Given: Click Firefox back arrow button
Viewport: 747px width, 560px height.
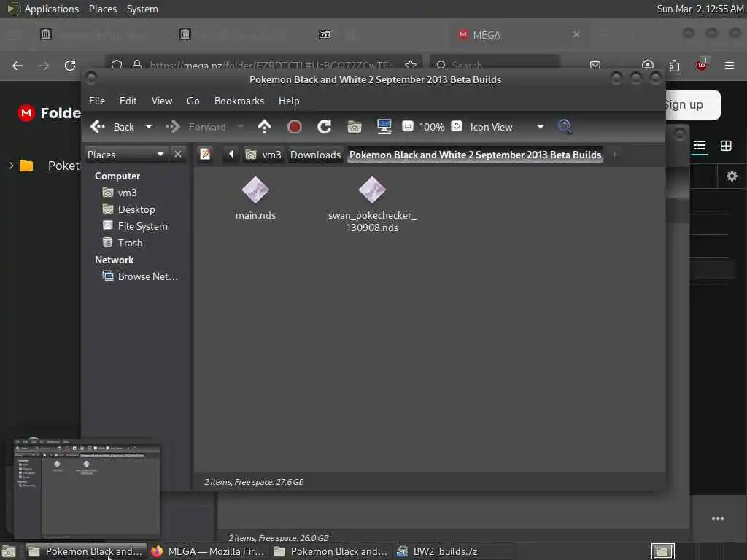Looking at the screenshot, I should (18, 65).
